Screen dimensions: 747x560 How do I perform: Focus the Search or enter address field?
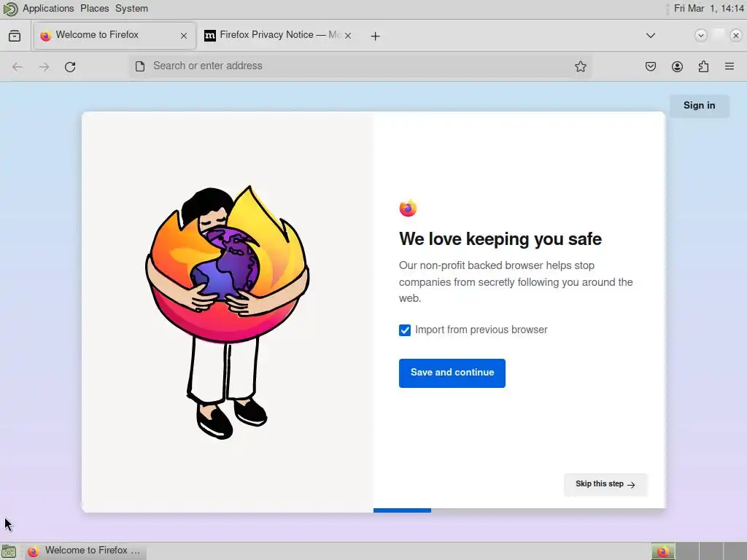point(360,66)
